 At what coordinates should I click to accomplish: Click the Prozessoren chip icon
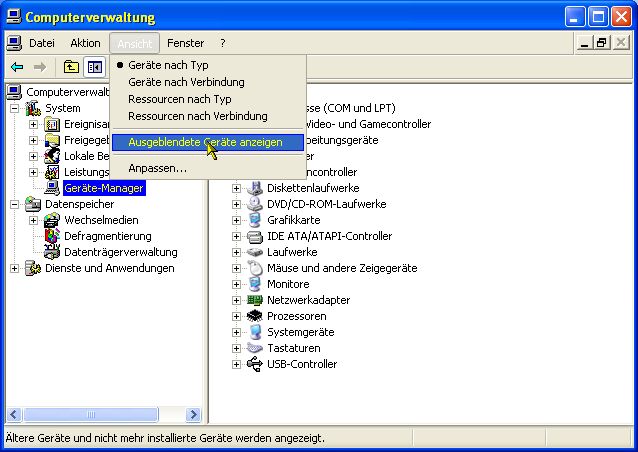click(x=255, y=316)
